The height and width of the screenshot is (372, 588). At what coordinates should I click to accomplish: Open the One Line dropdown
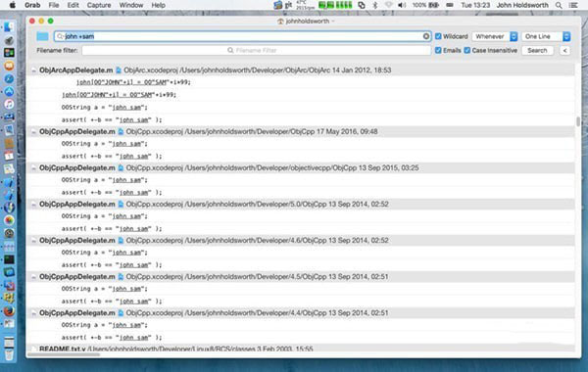pos(546,36)
